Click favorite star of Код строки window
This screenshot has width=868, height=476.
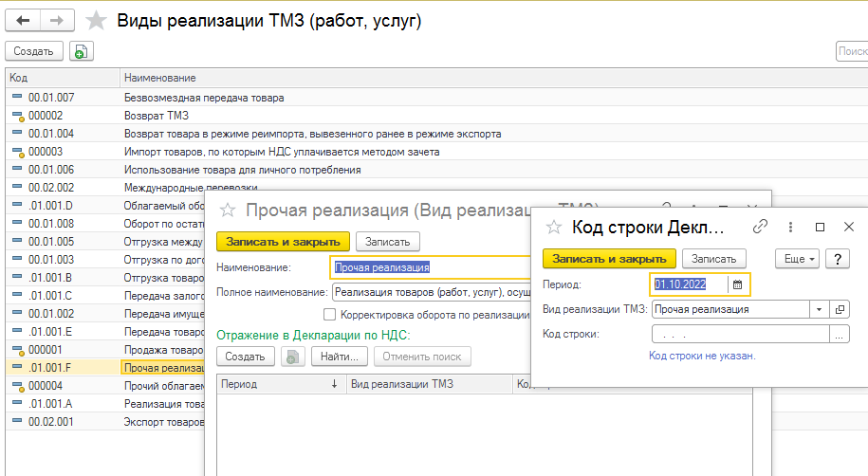[x=554, y=227]
